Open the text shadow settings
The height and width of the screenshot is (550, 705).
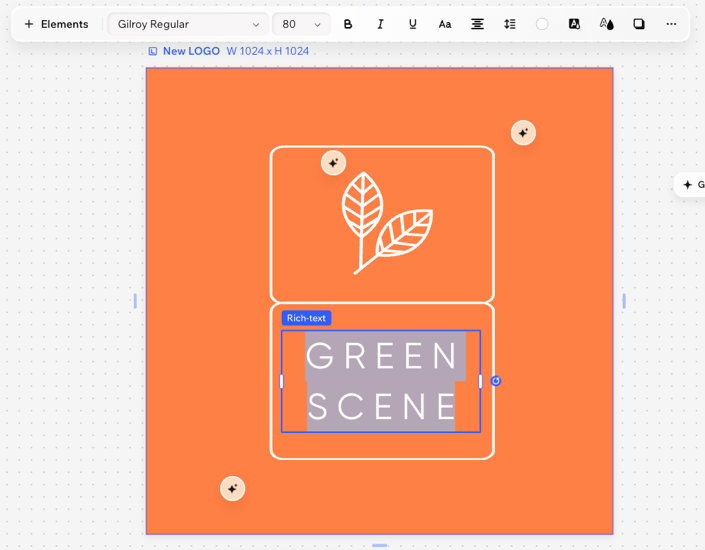pos(639,24)
